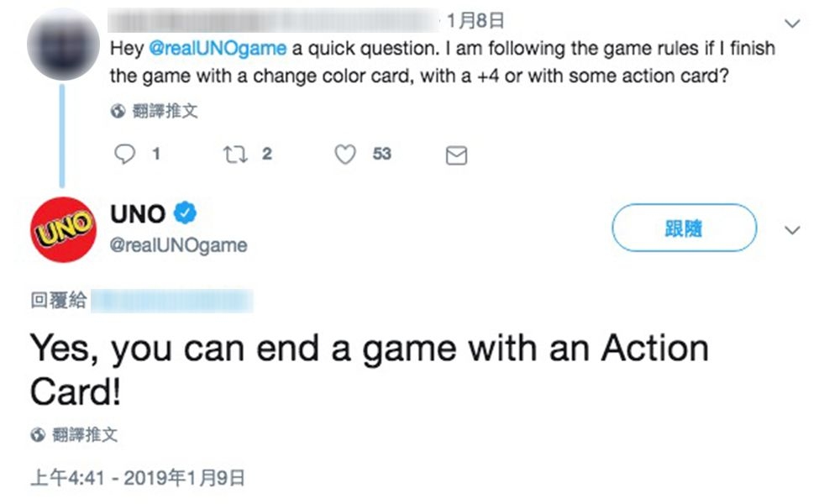The image size is (840, 504).
Task: Click the blurred avatar of the question asker
Action: (x=61, y=42)
